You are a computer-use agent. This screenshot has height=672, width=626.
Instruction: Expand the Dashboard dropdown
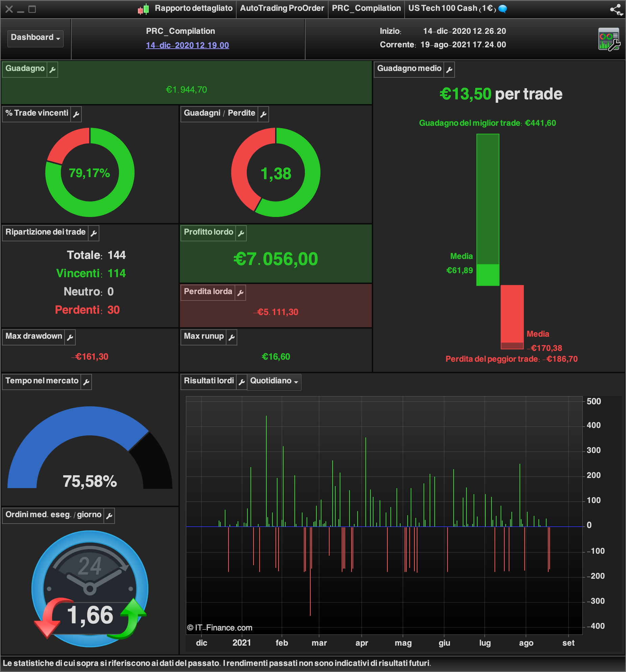(35, 38)
